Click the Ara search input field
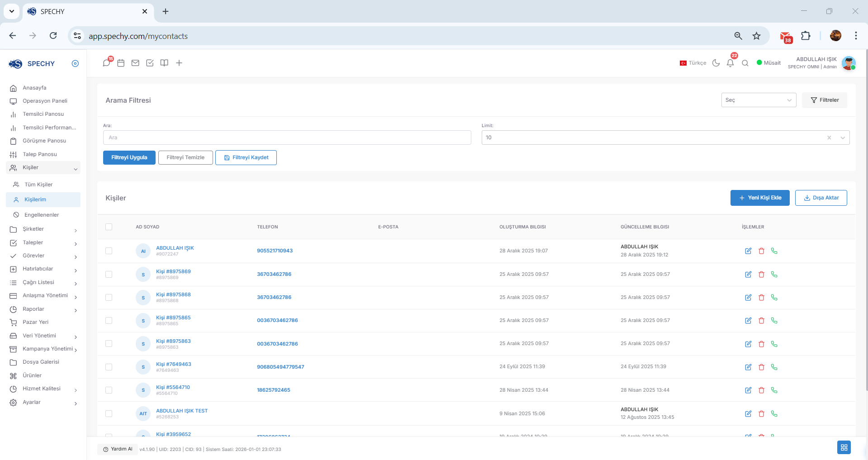 click(x=287, y=138)
